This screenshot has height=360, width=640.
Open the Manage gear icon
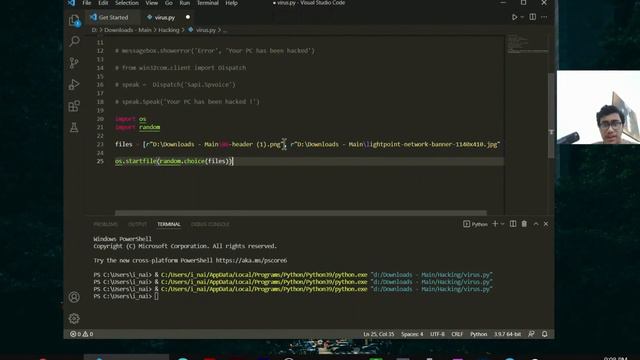click(x=74, y=318)
